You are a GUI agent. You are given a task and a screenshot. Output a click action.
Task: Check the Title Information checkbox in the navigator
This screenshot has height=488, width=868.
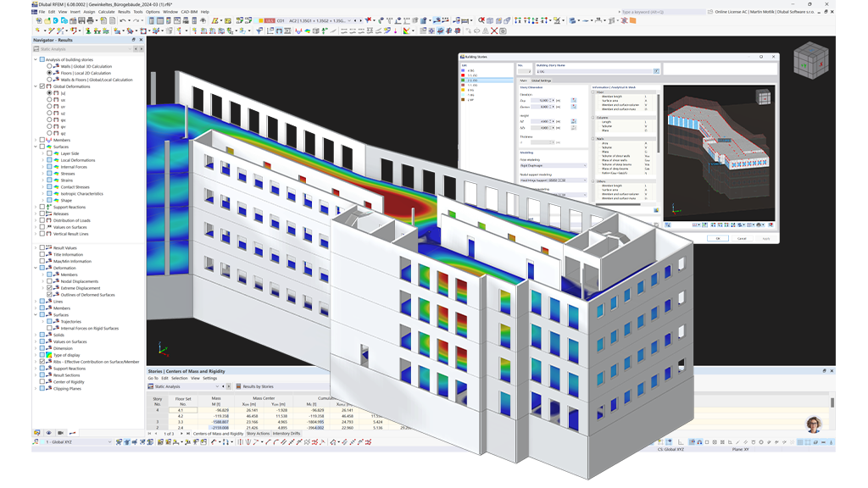tap(42, 254)
